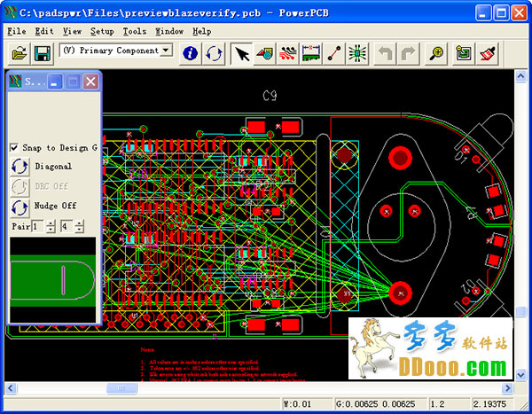Image resolution: width=532 pixels, height=414 pixels.
Task: Select the zoom magnifier tool
Action: point(436,53)
